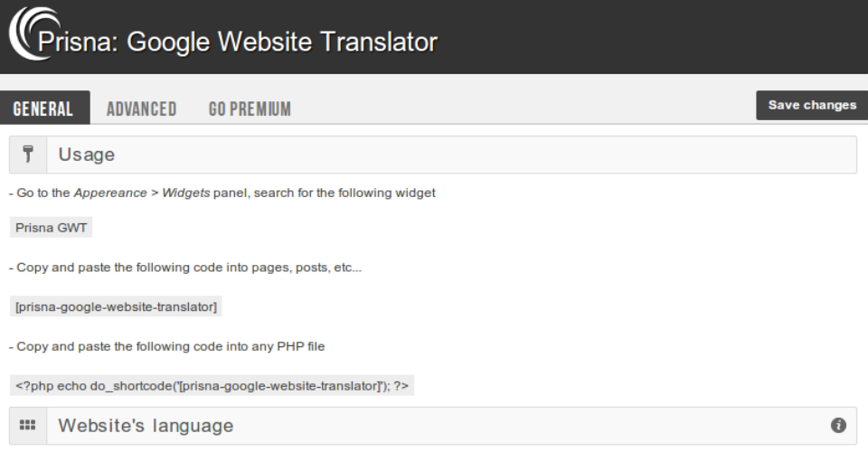This screenshot has width=868, height=452.
Task: Expand the Website's language section heading
Action: click(146, 426)
